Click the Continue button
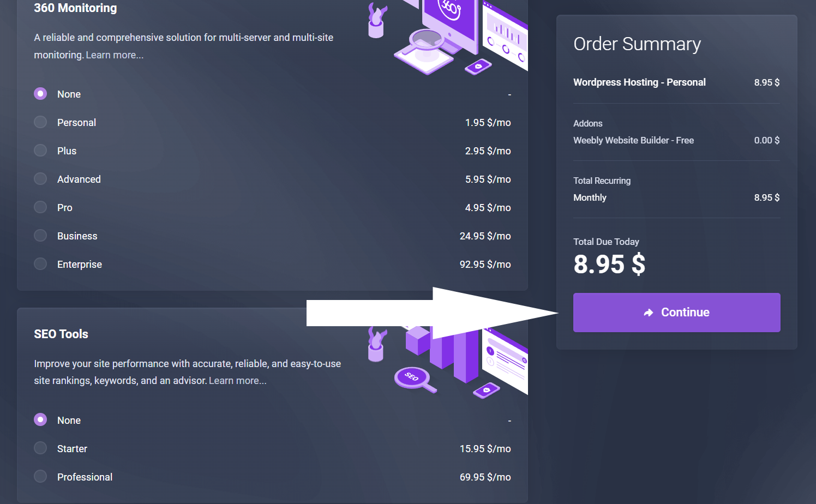 tap(676, 313)
